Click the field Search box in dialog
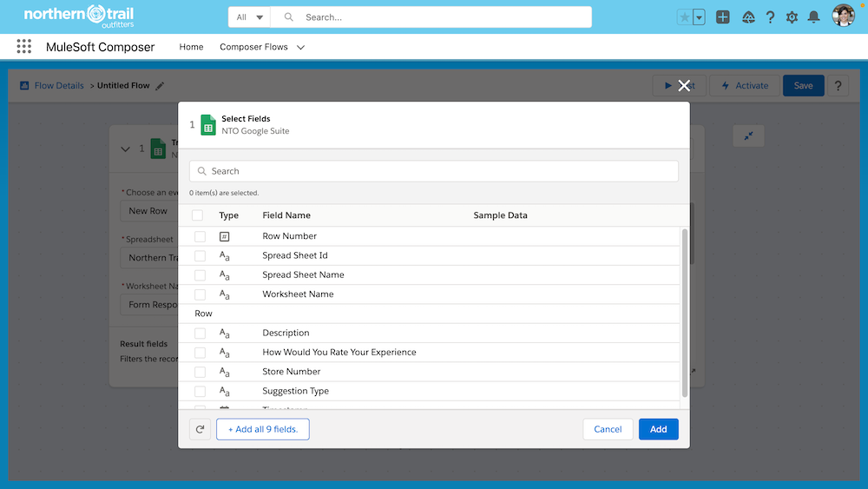This screenshot has width=868, height=489. [x=433, y=171]
